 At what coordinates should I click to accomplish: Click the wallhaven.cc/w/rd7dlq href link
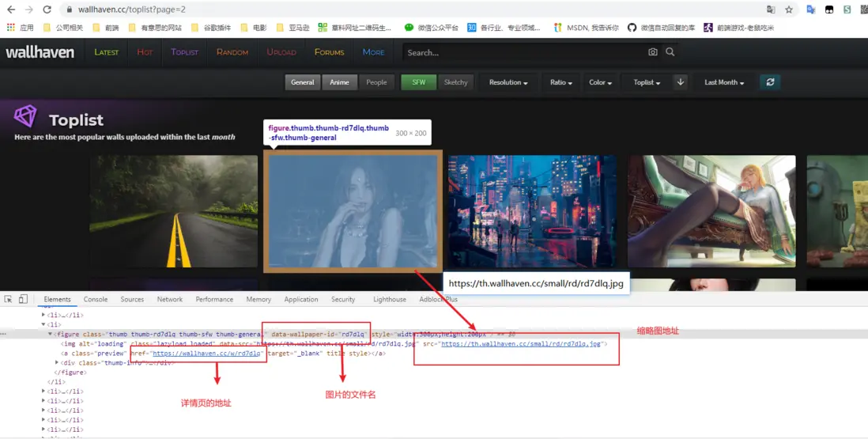coord(206,354)
